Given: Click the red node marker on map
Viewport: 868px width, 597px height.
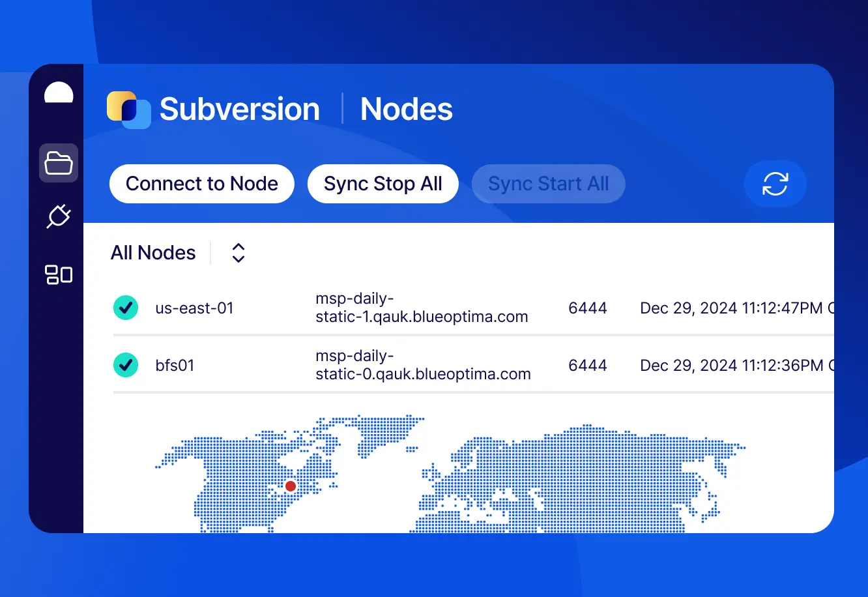Looking at the screenshot, I should pos(291,486).
